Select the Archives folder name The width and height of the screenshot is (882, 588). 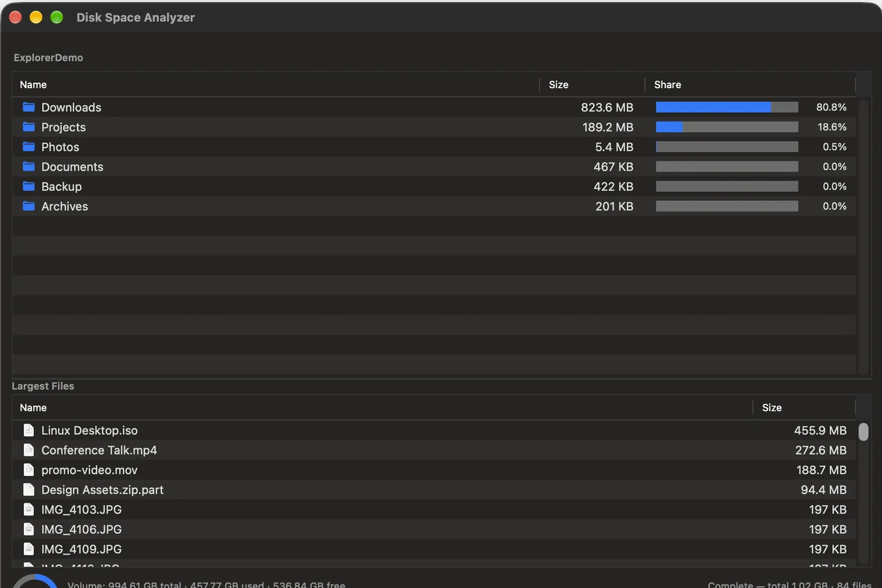point(65,206)
